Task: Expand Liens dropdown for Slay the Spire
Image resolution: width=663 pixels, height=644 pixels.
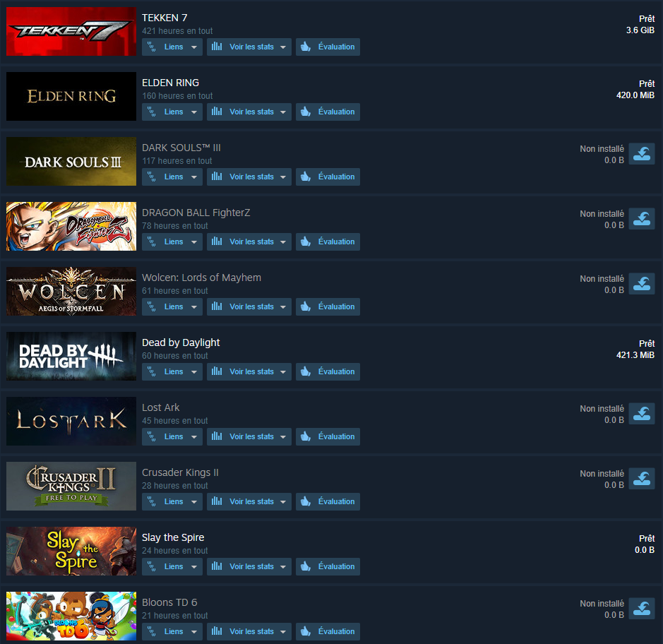Action: pyautogui.click(x=172, y=566)
